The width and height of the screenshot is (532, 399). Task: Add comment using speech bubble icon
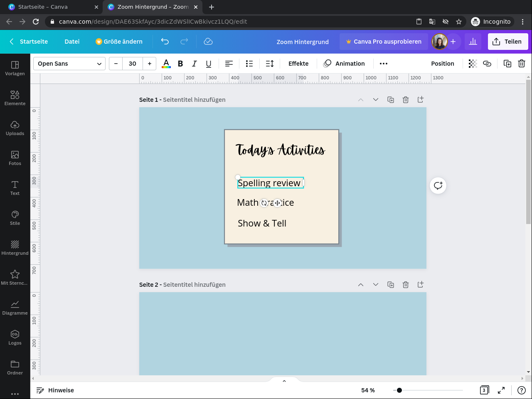[x=438, y=185]
